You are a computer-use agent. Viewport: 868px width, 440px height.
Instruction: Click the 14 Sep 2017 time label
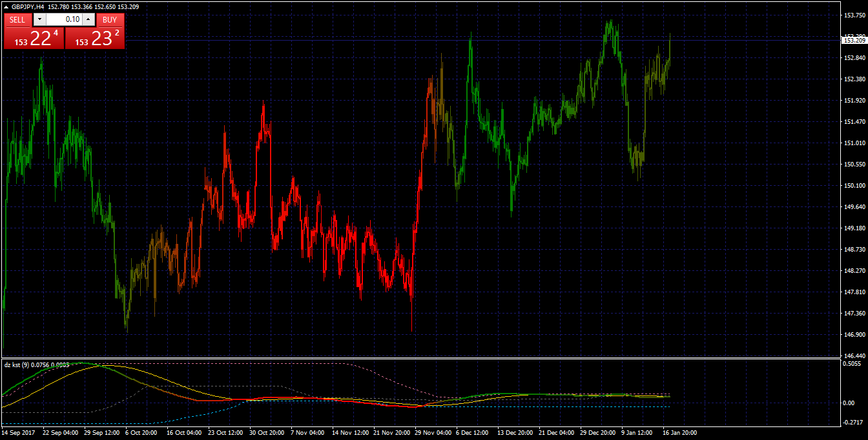click(17, 433)
